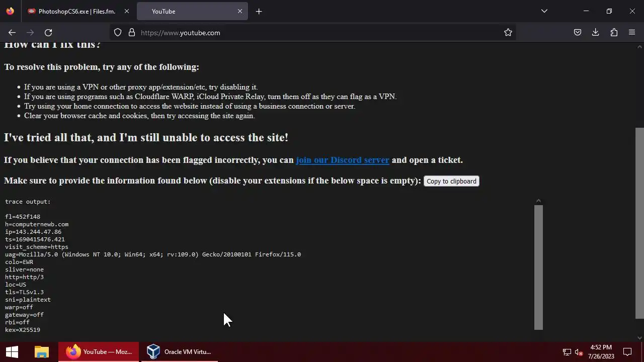The height and width of the screenshot is (362, 644).
Task: Click the Firefox YouTube taskbar button
Action: (99, 352)
